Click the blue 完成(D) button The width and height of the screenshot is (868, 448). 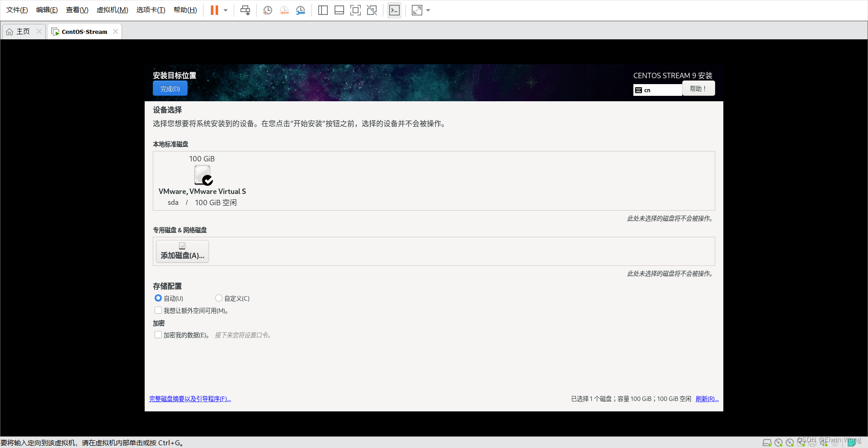pos(170,89)
